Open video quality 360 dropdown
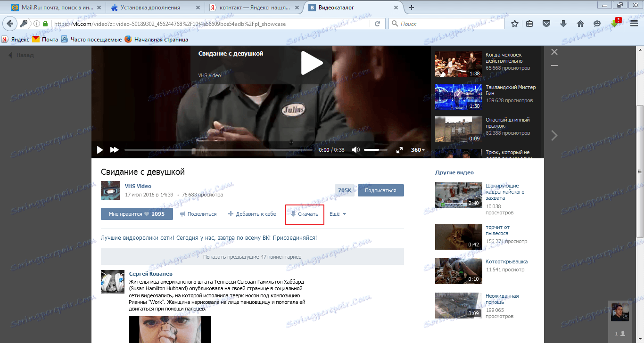This screenshot has width=644, height=343. click(418, 150)
